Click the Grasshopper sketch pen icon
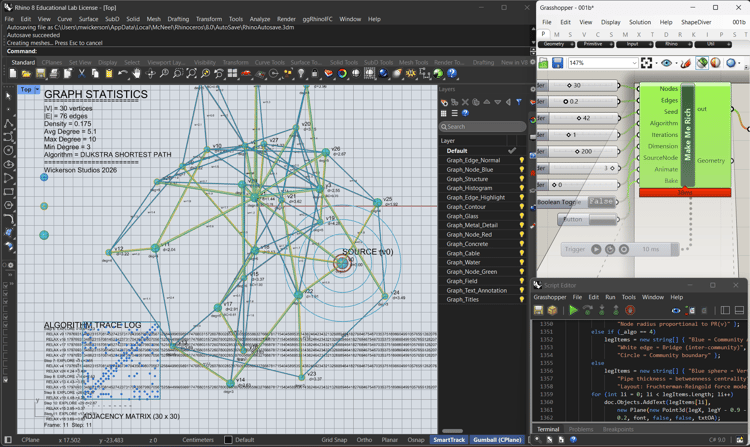Image resolution: width=750 pixels, height=447 pixels. coord(685,63)
